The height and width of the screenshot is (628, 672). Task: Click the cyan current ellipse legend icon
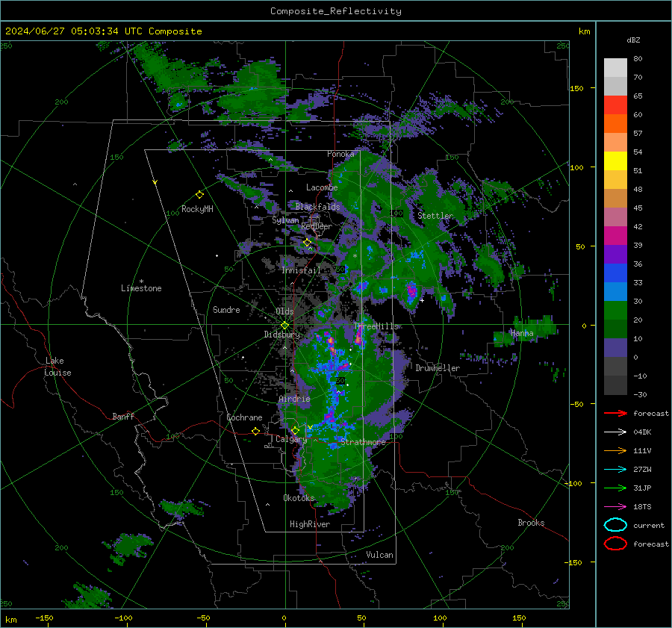pos(615,525)
